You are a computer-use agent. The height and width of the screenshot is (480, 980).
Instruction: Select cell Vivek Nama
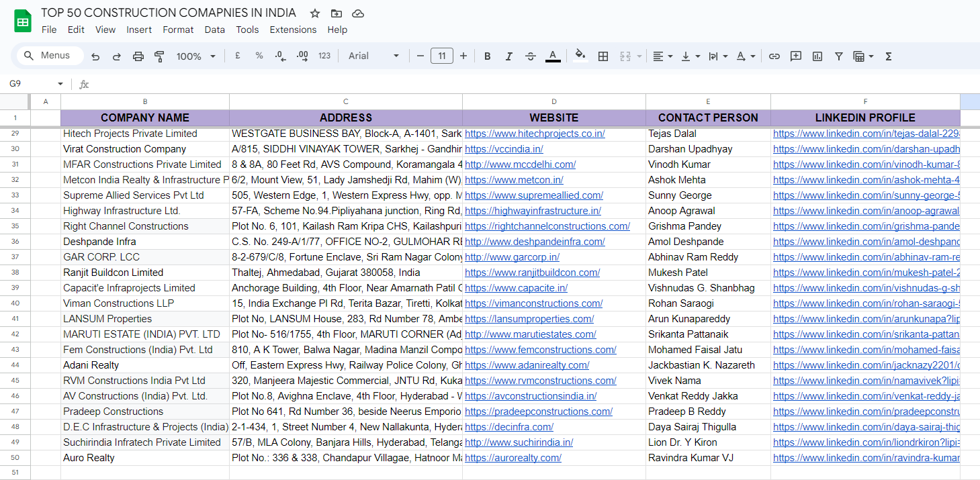[x=708, y=381]
